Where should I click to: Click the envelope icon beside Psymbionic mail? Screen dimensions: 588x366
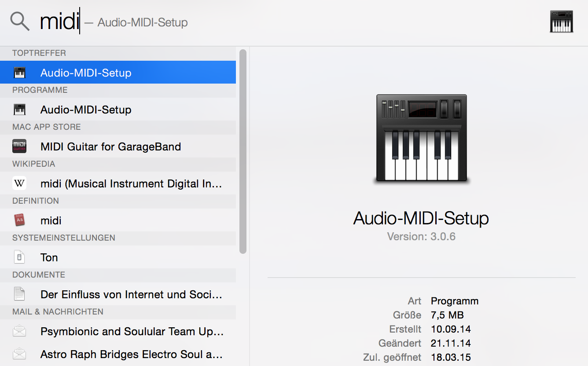(19, 331)
